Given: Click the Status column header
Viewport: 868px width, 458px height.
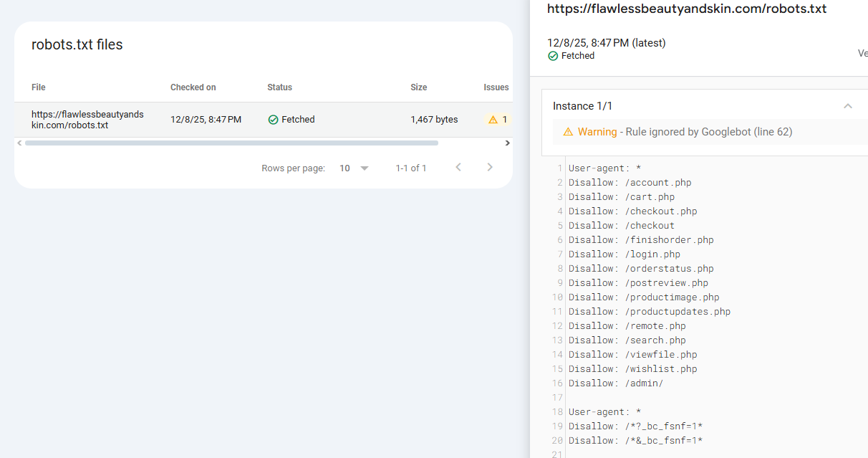Looking at the screenshot, I should (x=279, y=87).
